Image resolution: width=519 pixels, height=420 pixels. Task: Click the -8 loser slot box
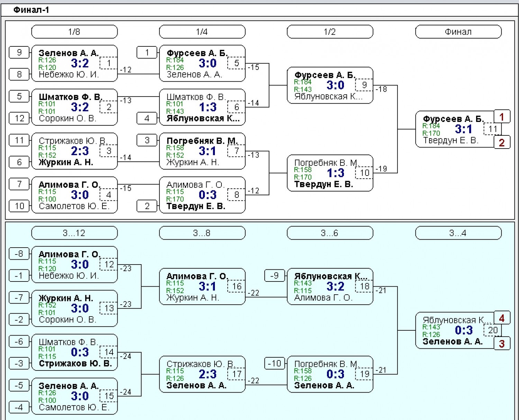[19, 253]
